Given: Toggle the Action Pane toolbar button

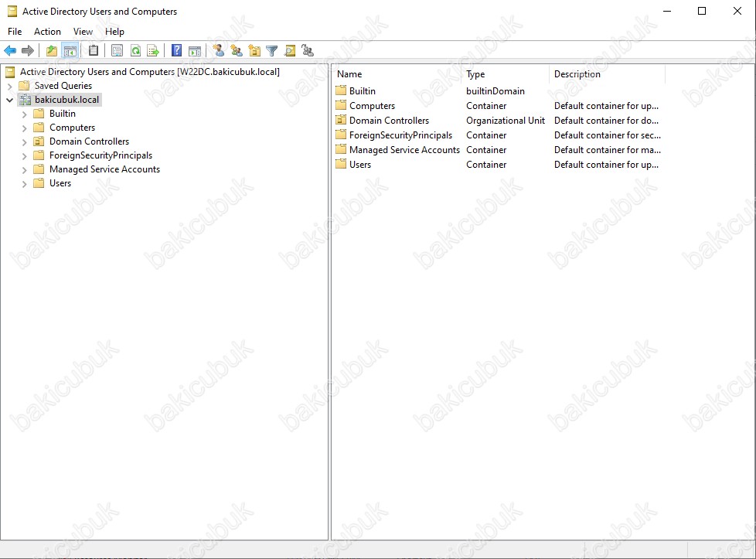Looking at the screenshot, I should click(x=195, y=51).
